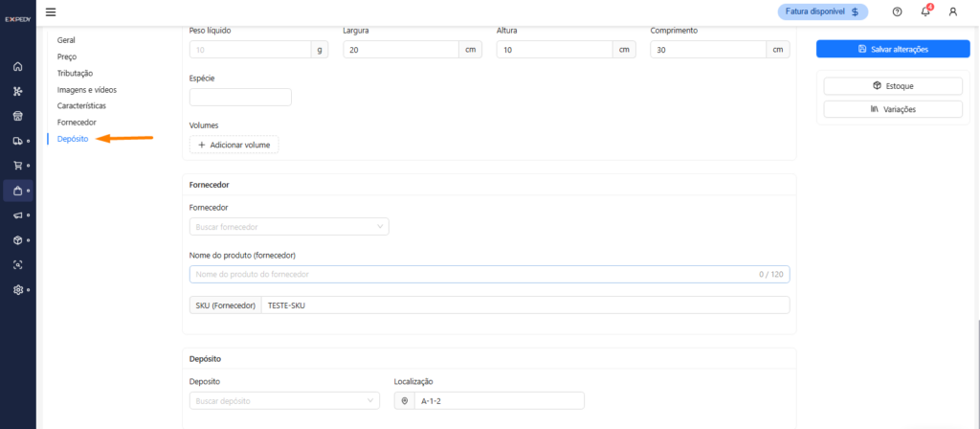Click Localização field with A-1-2
The height and width of the screenshot is (429, 980).
coord(500,401)
